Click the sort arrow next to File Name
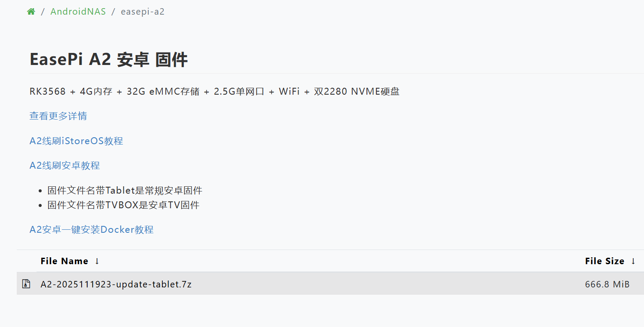 point(97,261)
